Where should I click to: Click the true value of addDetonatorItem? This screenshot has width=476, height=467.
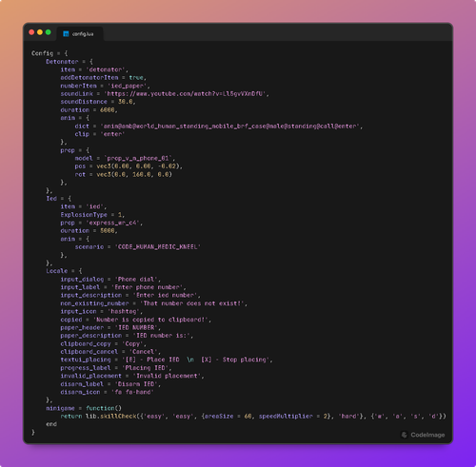click(136, 77)
